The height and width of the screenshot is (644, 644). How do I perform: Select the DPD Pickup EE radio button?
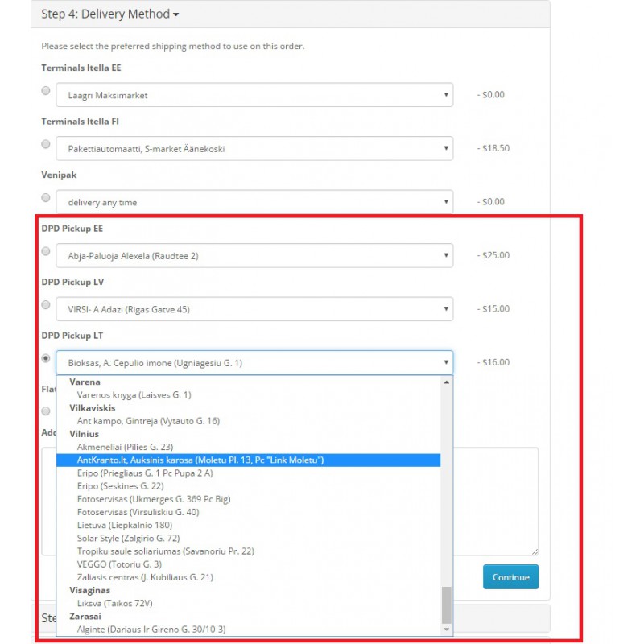pyautogui.click(x=46, y=251)
